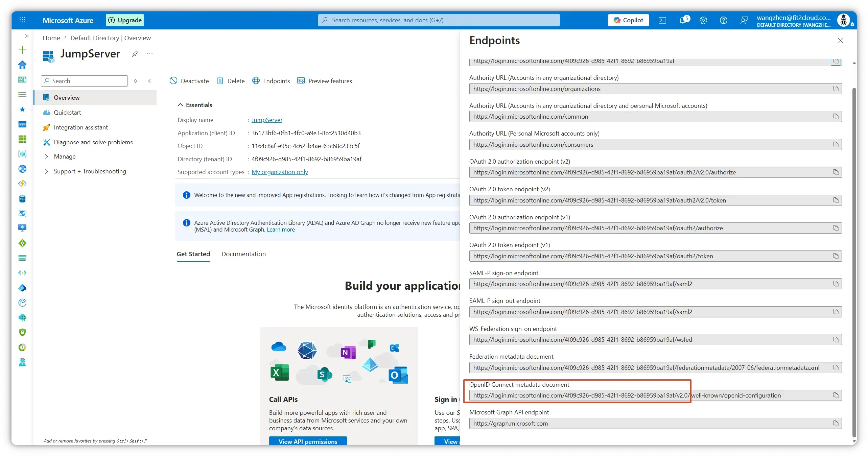
Task: Select the OAuth 2.0 authorization endpoint v1 field
Action: pyautogui.click(x=655, y=228)
